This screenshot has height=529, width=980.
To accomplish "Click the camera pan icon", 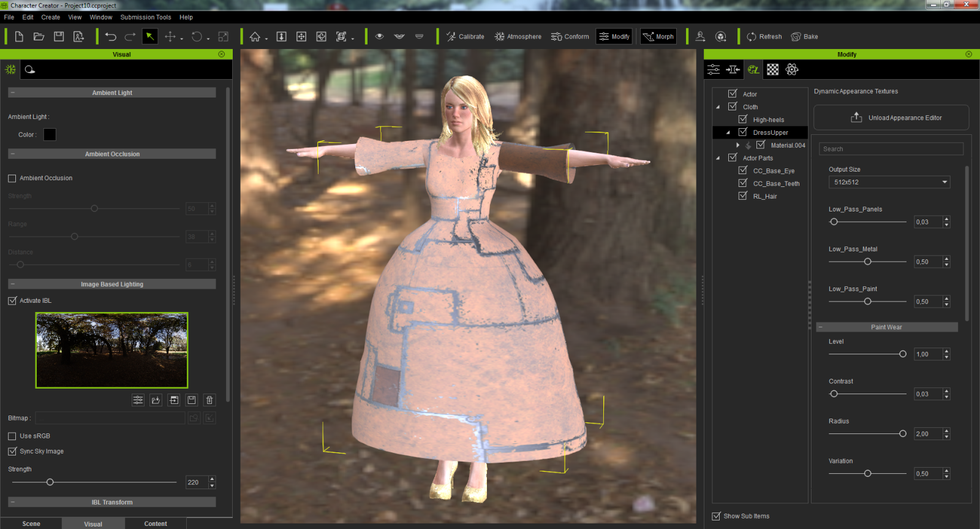I will (x=301, y=37).
